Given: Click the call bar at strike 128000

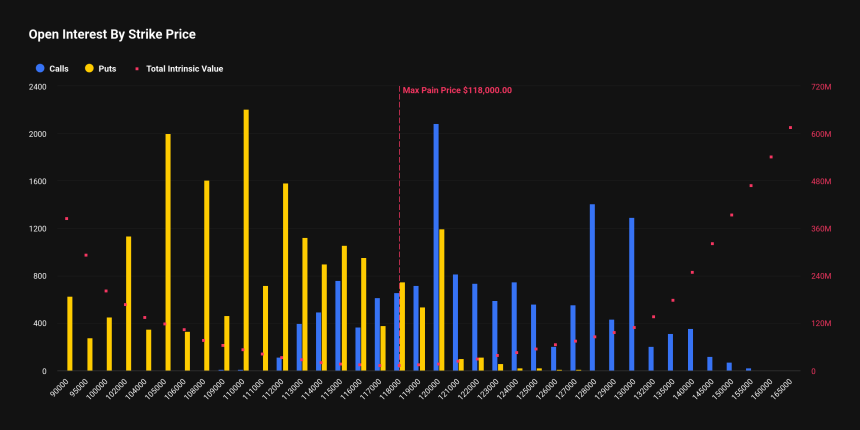Looking at the screenshot, I should pos(592,287).
